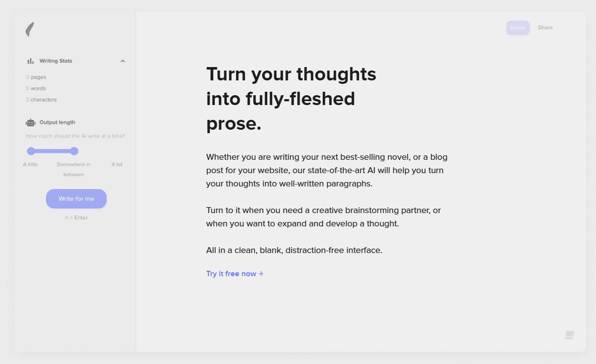Collapse the Writing Stats section chevron
596x364 pixels.
point(122,61)
